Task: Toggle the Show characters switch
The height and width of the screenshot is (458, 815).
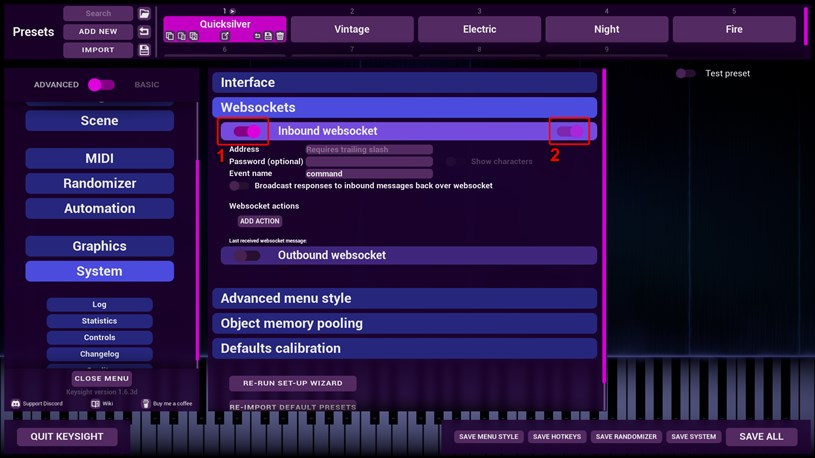Action: point(455,162)
